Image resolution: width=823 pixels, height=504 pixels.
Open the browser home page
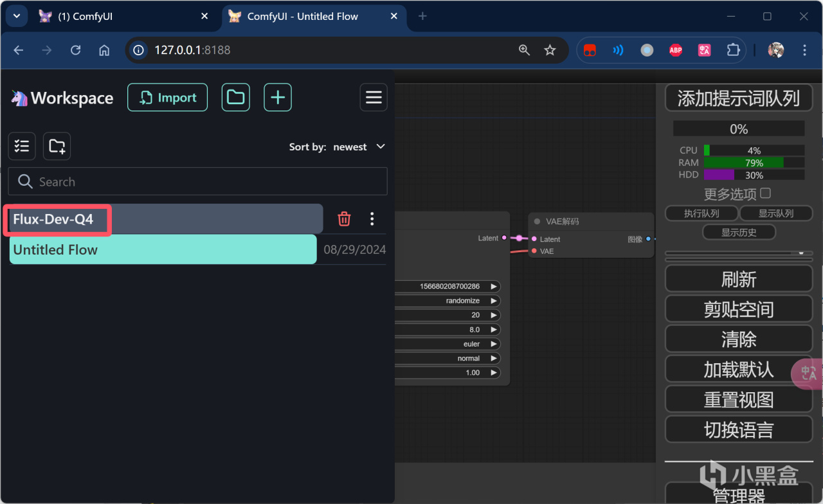click(x=104, y=50)
